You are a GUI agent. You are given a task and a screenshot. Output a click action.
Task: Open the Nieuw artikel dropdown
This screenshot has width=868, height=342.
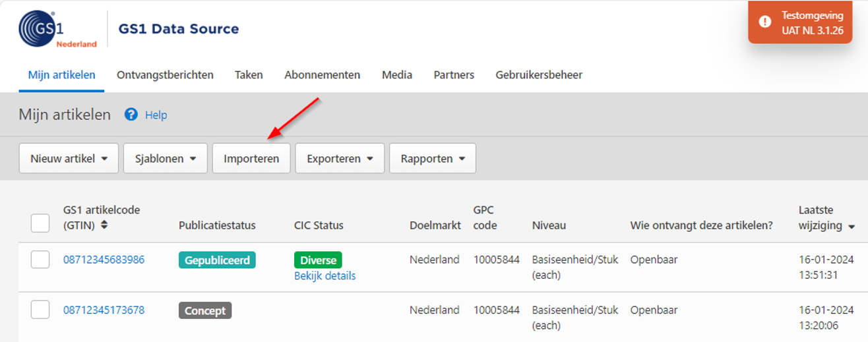tap(69, 159)
